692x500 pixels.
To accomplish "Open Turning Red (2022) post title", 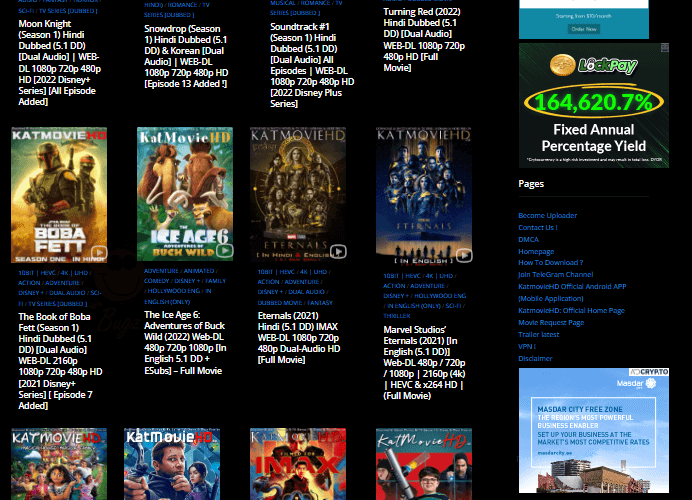I will (424, 39).
